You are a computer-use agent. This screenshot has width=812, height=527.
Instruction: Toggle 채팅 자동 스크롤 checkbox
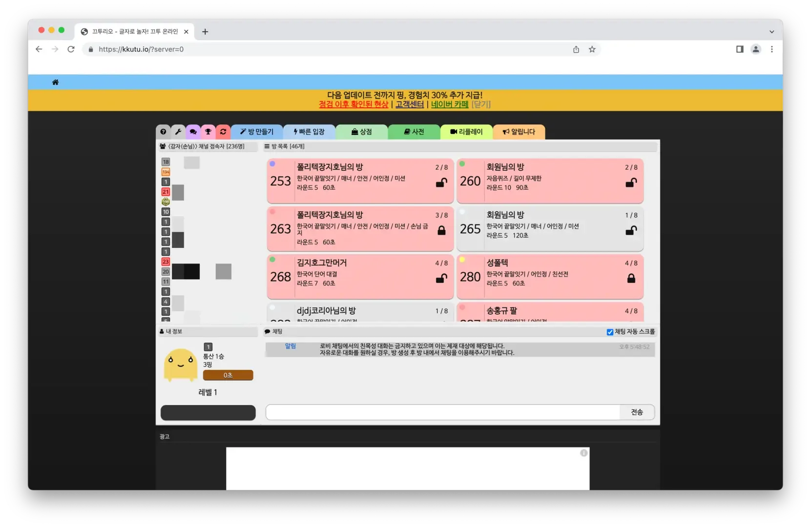[x=610, y=332]
